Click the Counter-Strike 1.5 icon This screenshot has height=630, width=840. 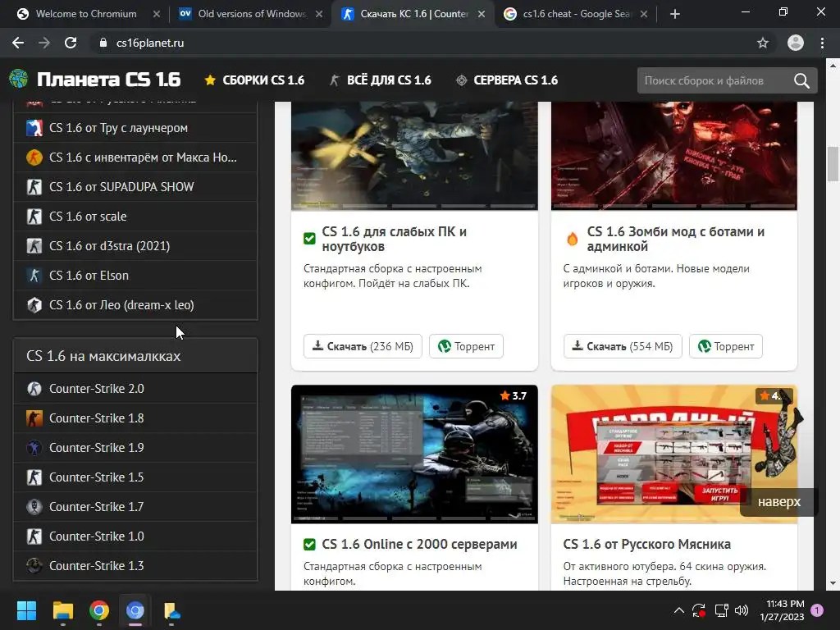pos(34,477)
